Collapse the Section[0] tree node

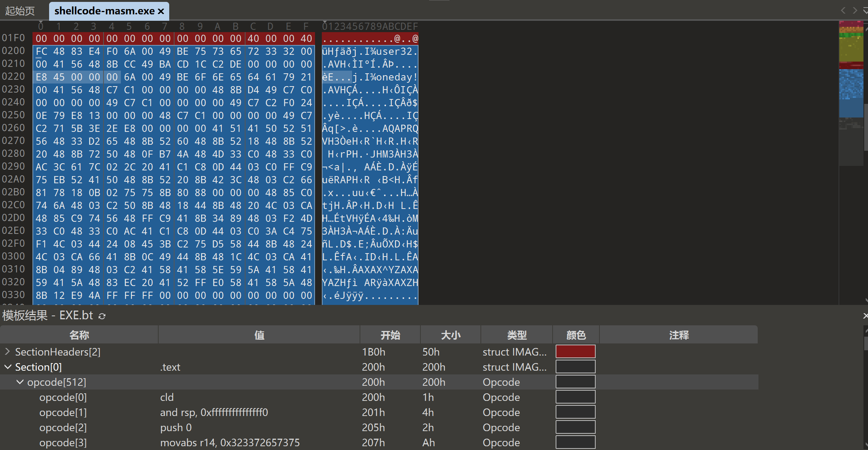coord(7,367)
